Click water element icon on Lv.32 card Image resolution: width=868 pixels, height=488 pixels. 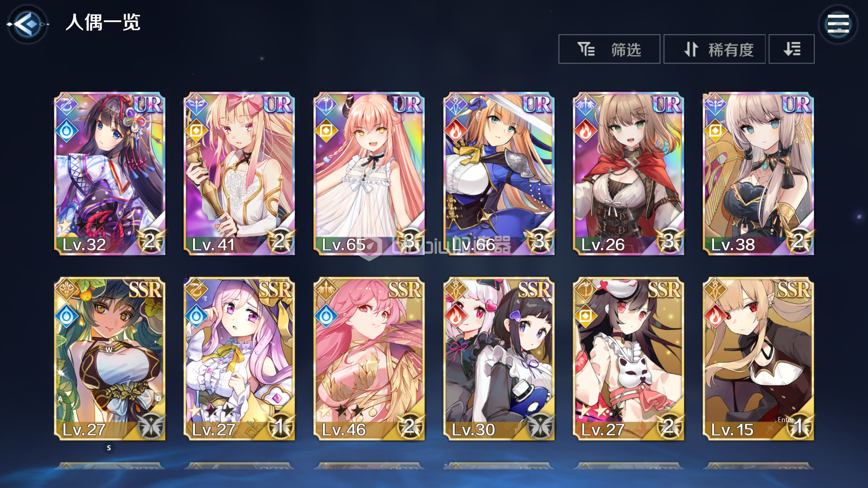66,131
